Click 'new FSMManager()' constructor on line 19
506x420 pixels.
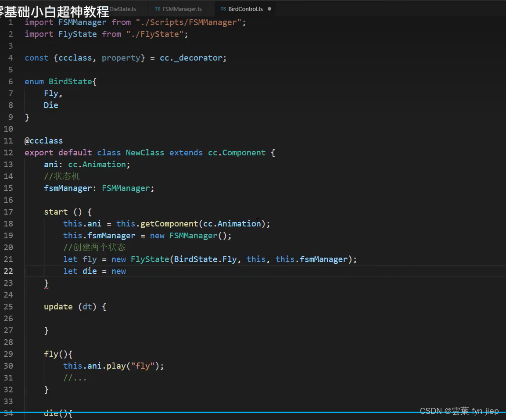click(x=188, y=236)
